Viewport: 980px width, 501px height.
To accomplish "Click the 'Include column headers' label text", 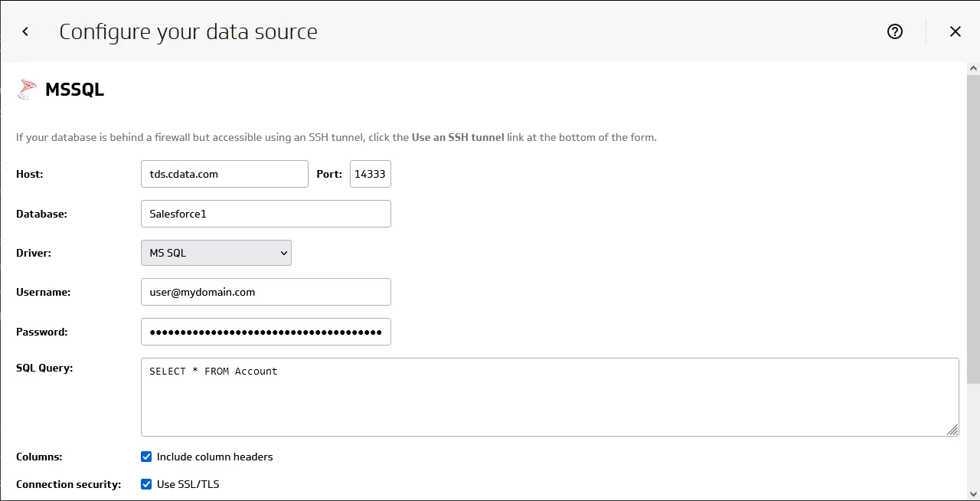I will (214, 457).
